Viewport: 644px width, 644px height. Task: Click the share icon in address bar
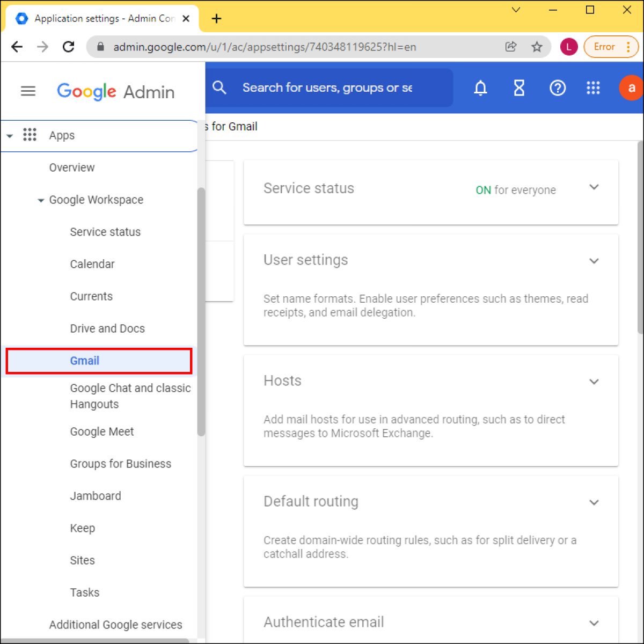511,47
